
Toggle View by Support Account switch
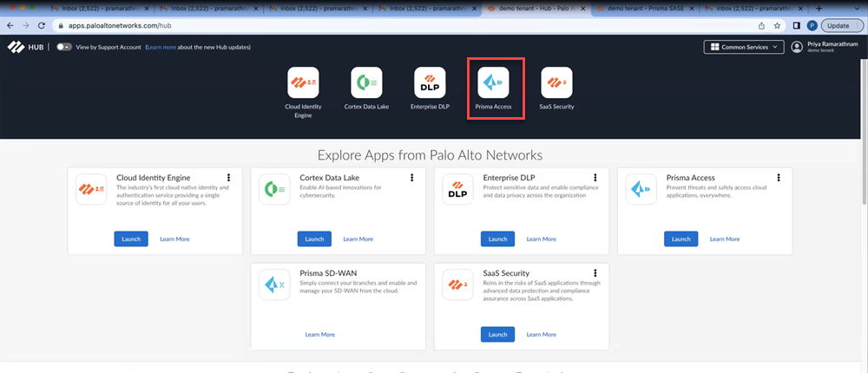pos(64,47)
